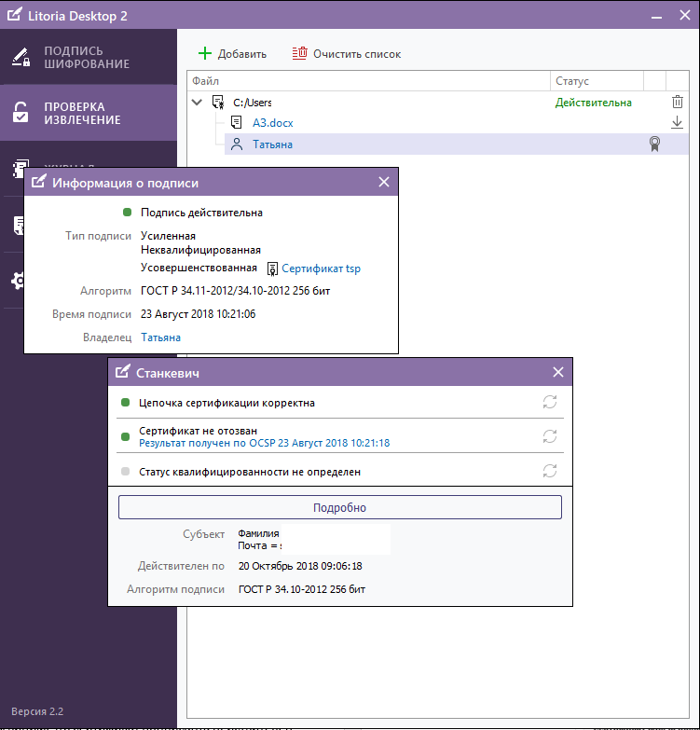Click the certificate ribbon icon in the Татьяна row

654,144
